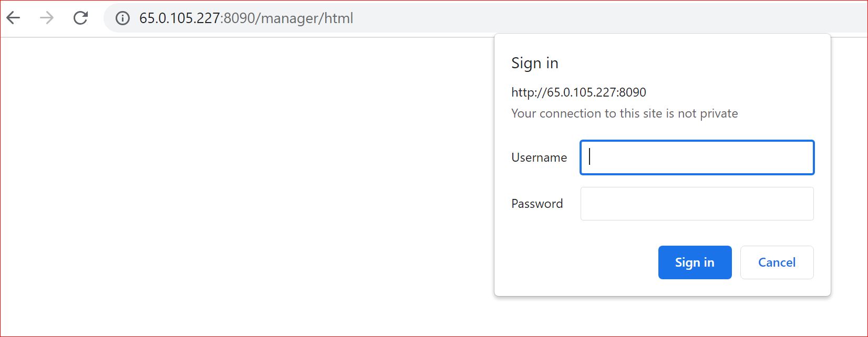Click inside the Username input field
The height and width of the screenshot is (337, 868).
[x=696, y=157]
